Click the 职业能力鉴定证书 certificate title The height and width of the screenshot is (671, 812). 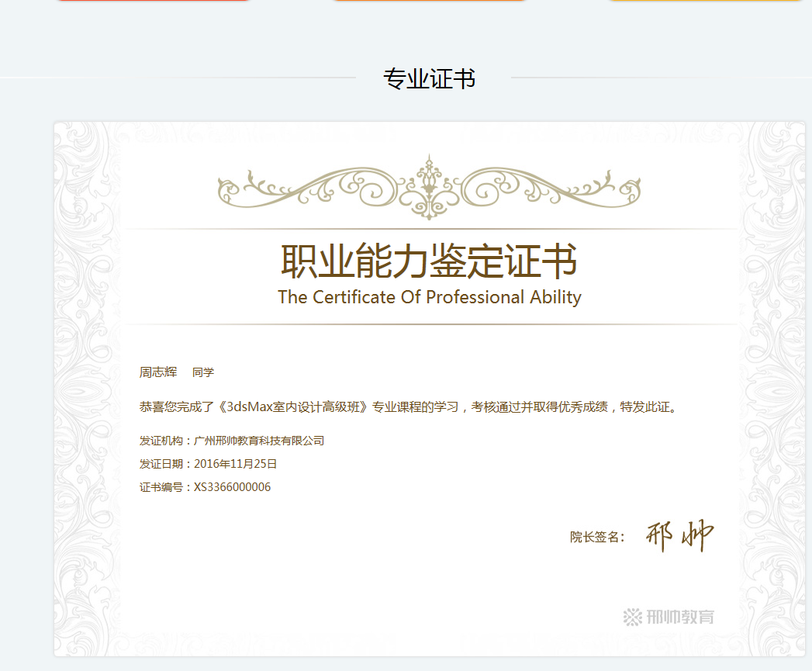pos(429,261)
